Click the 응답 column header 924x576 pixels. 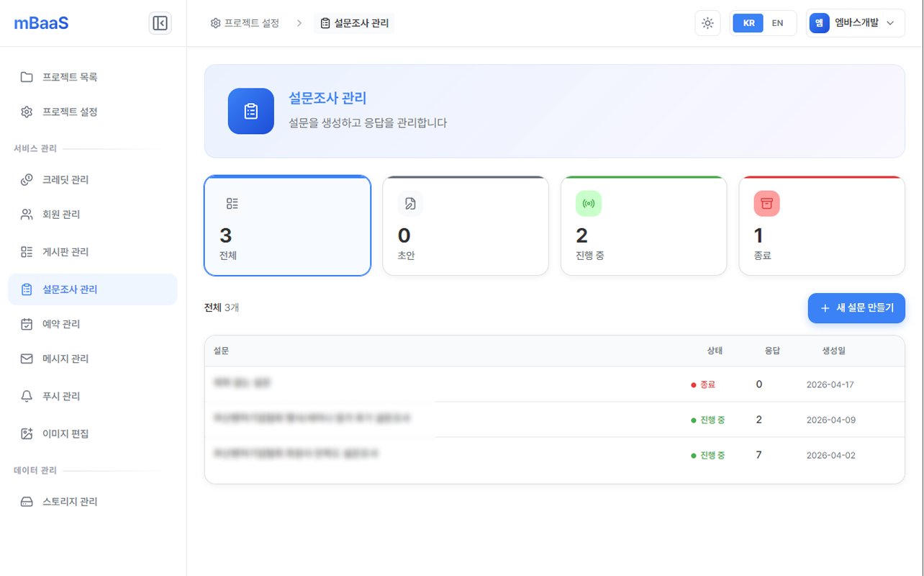click(x=772, y=351)
